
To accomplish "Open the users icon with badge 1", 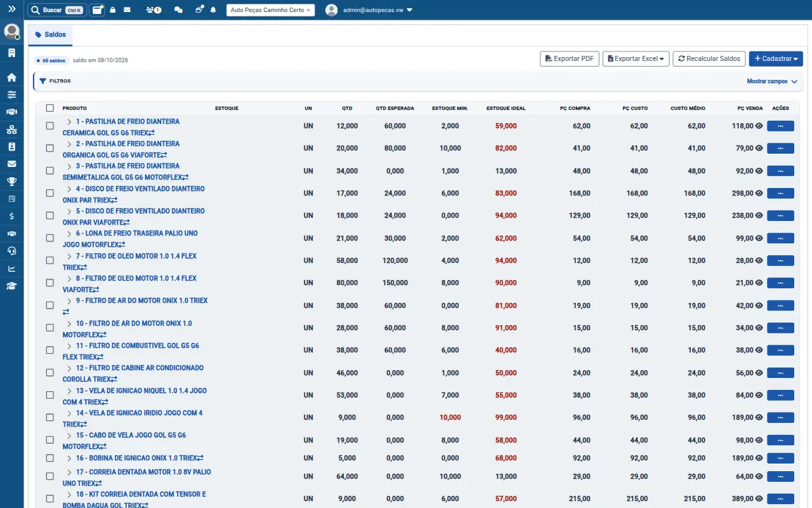I will [153, 10].
